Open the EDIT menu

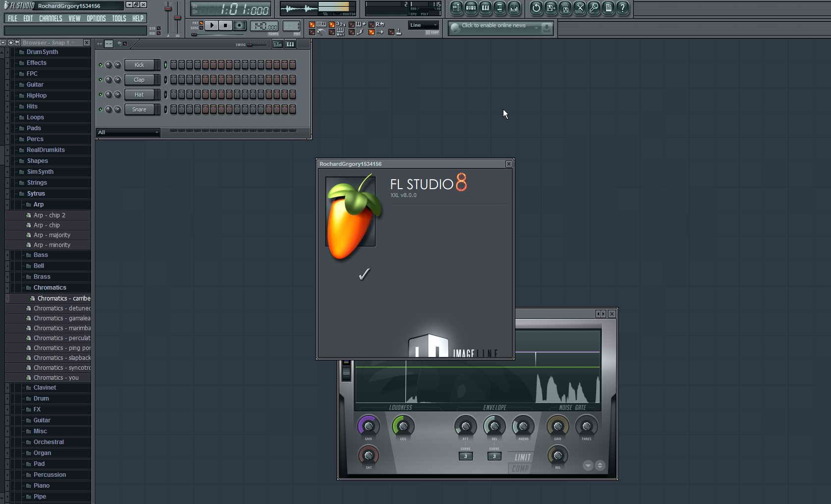[28, 18]
